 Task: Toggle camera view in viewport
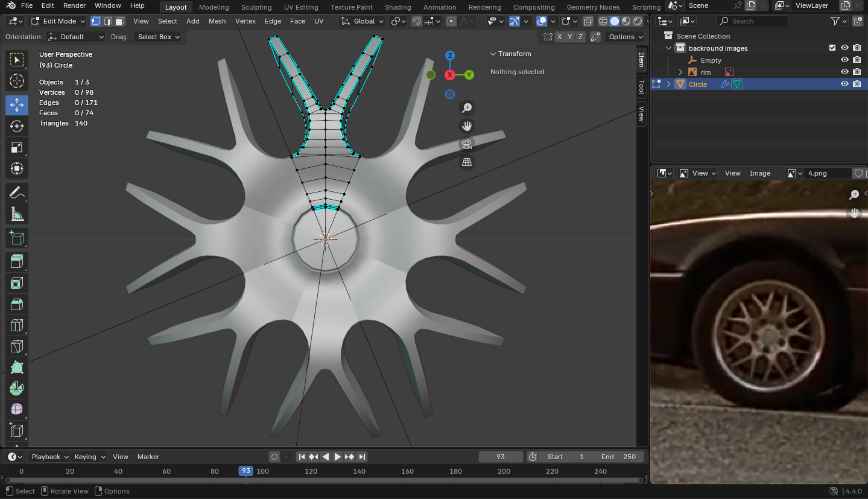(466, 144)
